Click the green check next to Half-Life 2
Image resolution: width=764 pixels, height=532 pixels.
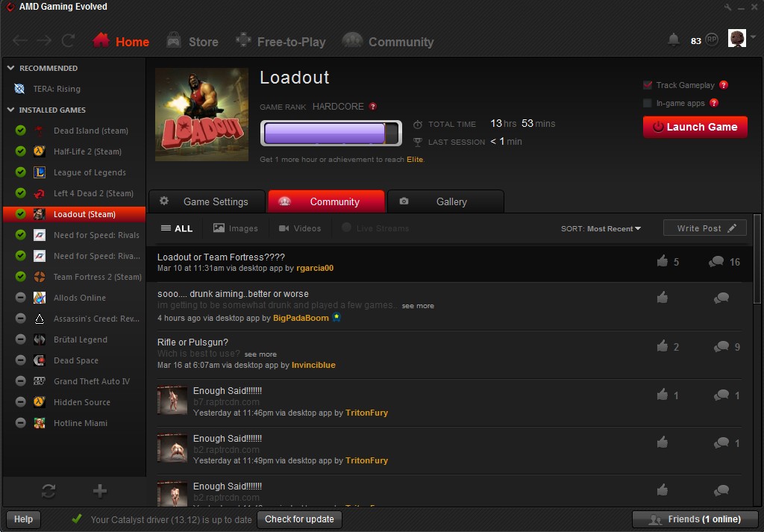tap(20, 151)
